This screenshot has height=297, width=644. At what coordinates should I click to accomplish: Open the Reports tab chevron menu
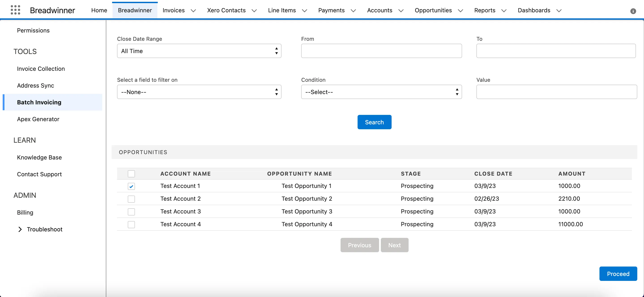(504, 11)
